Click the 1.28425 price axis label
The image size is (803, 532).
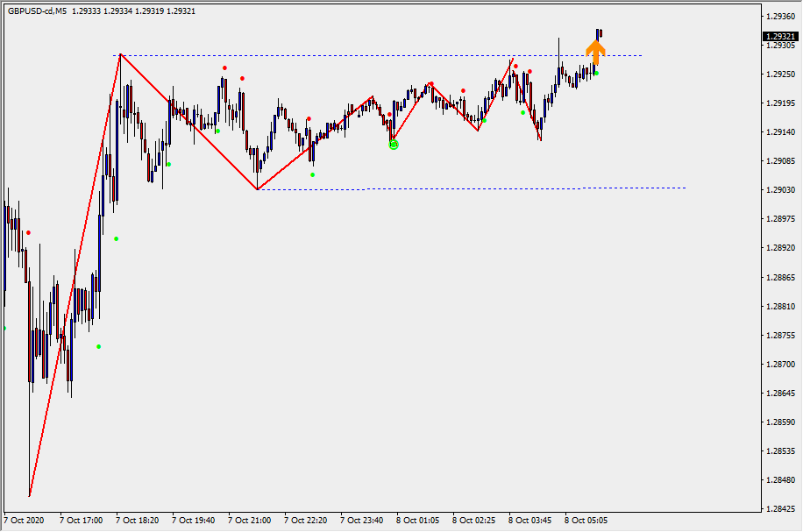click(779, 508)
